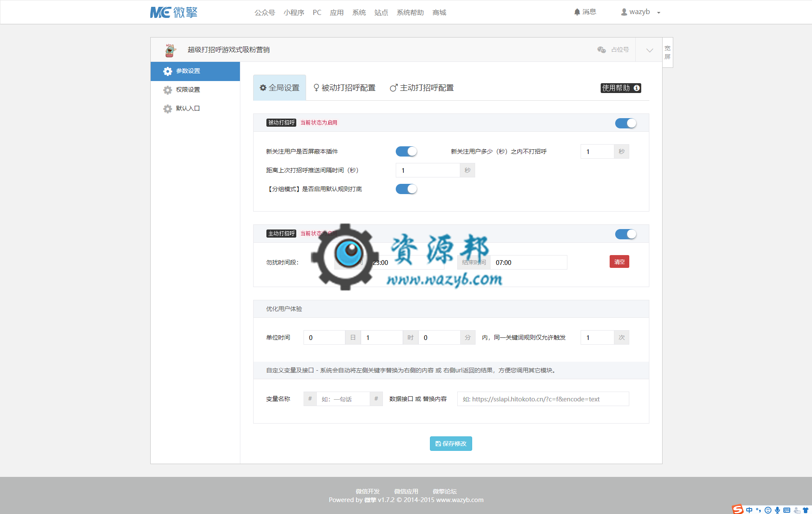812x514 pixels.
Task: Open the 系统帮助 menu
Action: coord(410,12)
